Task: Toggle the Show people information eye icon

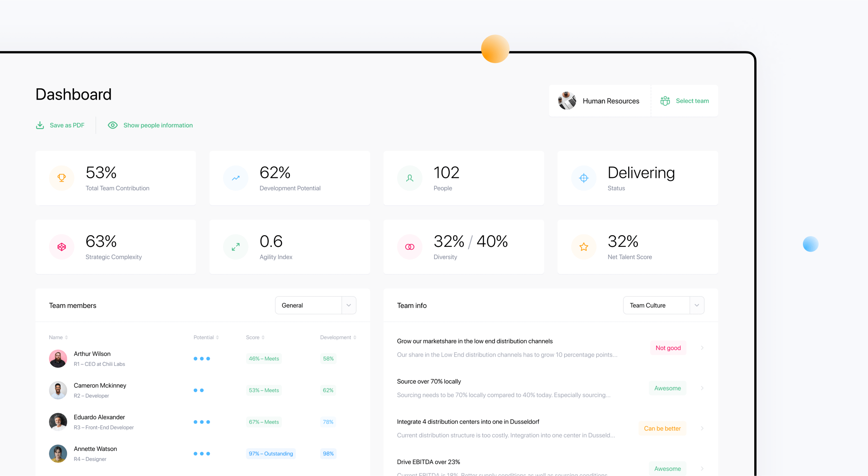Action: (x=113, y=125)
